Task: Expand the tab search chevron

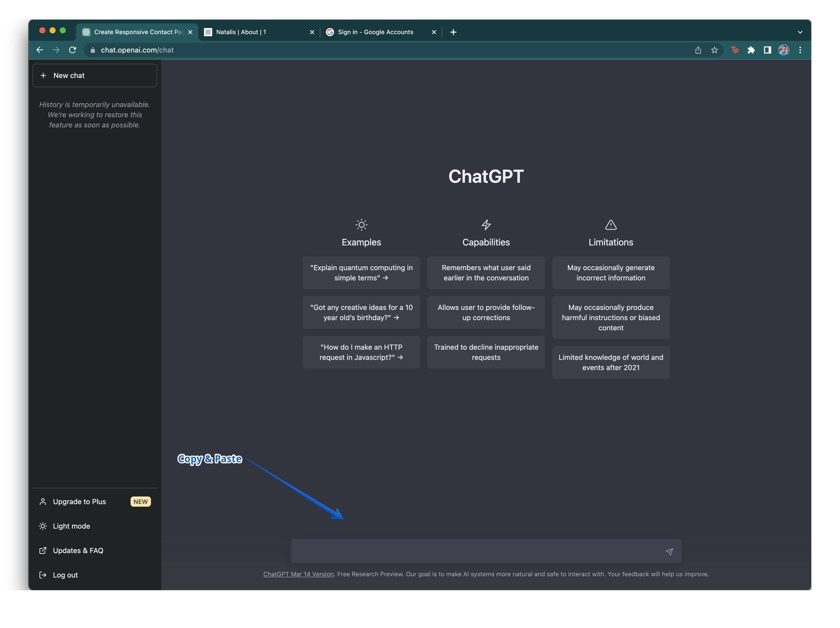Action: coord(800,32)
